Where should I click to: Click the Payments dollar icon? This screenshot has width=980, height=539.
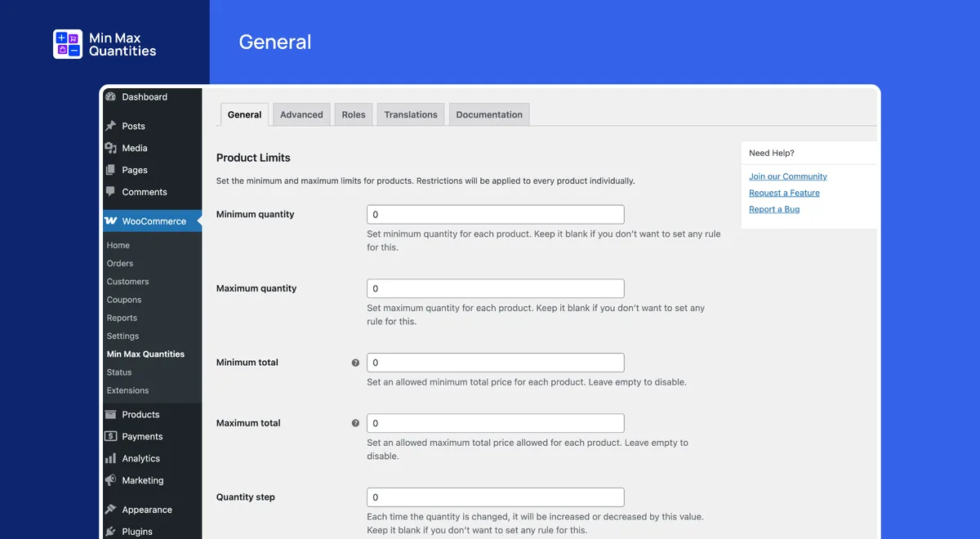[x=111, y=436]
